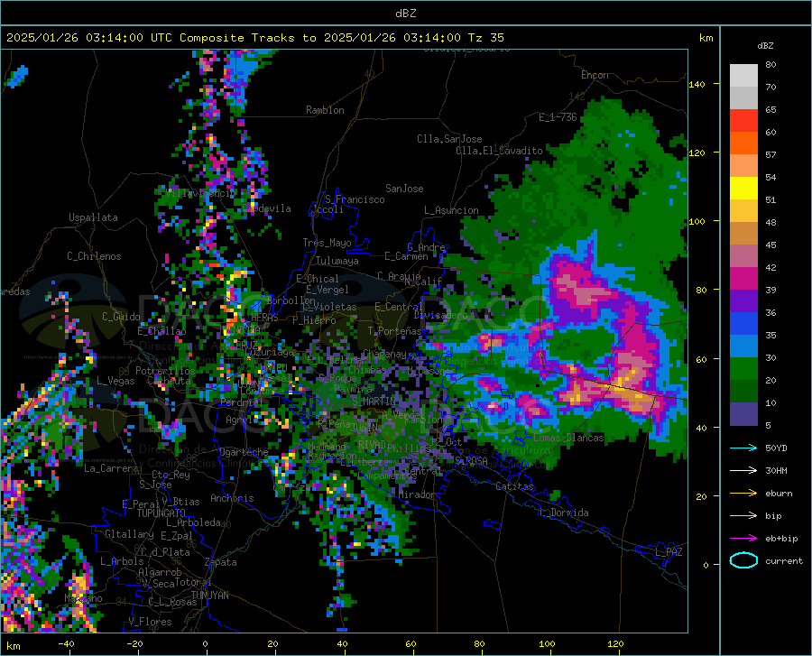This screenshot has height=656, width=812.
Task: Pick the slate 5-10 dBZ swatch
Action: [743, 414]
